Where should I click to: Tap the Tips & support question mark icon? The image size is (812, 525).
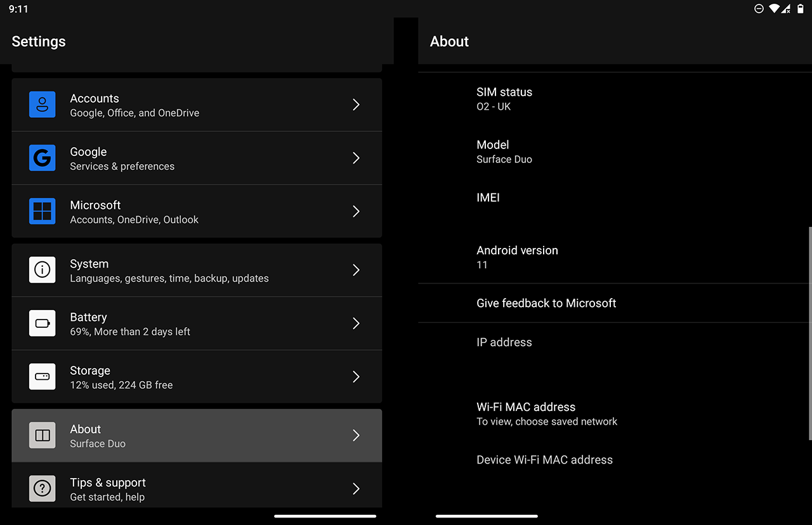pyautogui.click(x=43, y=489)
